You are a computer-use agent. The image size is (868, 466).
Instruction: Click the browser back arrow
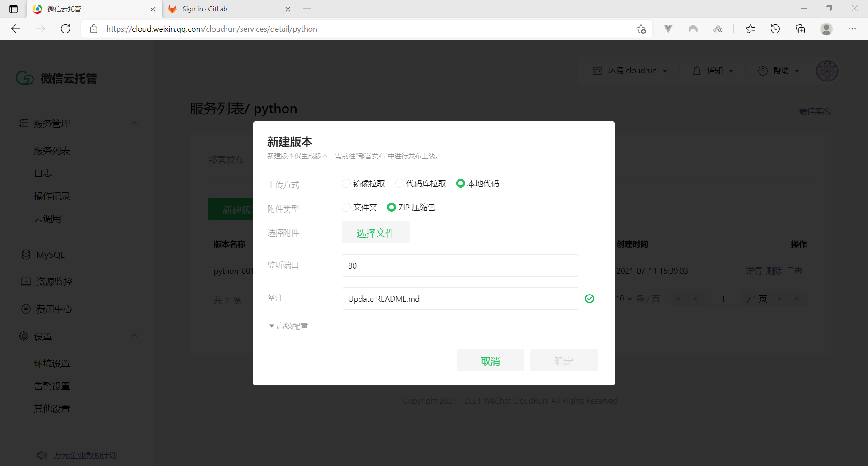tap(16, 29)
